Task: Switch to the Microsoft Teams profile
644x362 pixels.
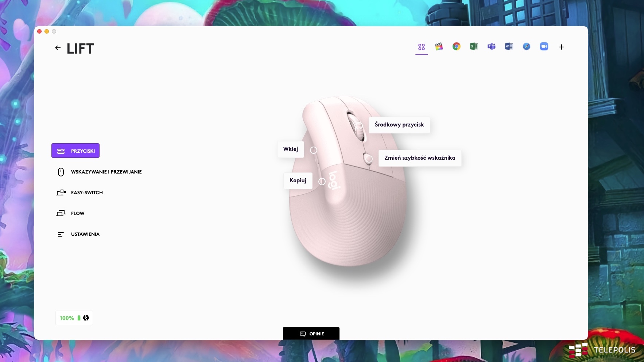Action: pos(492,47)
